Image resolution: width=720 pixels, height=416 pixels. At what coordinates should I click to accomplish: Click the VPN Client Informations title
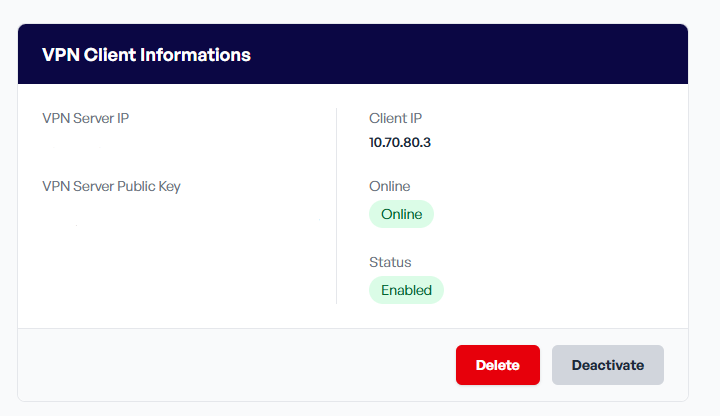click(x=146, y=54)
